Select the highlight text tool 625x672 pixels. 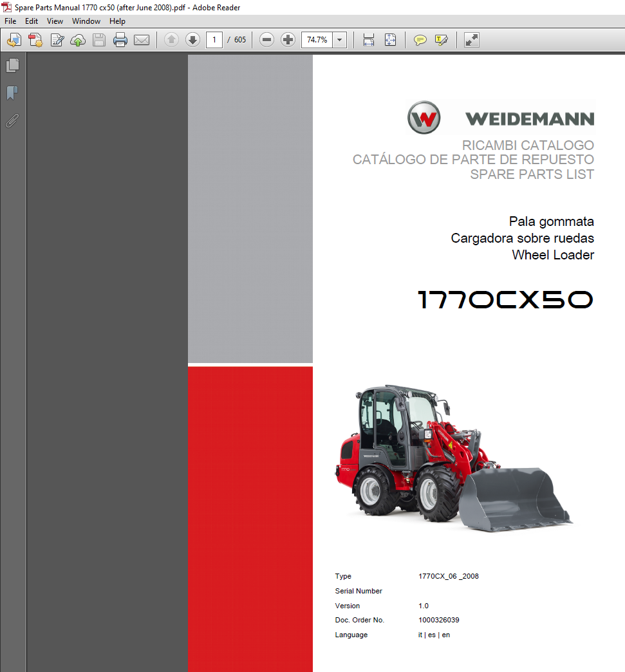(x=441, y=41)
